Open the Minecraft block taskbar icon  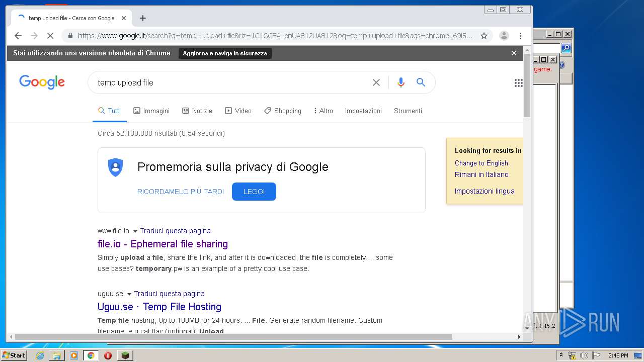[125, 355]
